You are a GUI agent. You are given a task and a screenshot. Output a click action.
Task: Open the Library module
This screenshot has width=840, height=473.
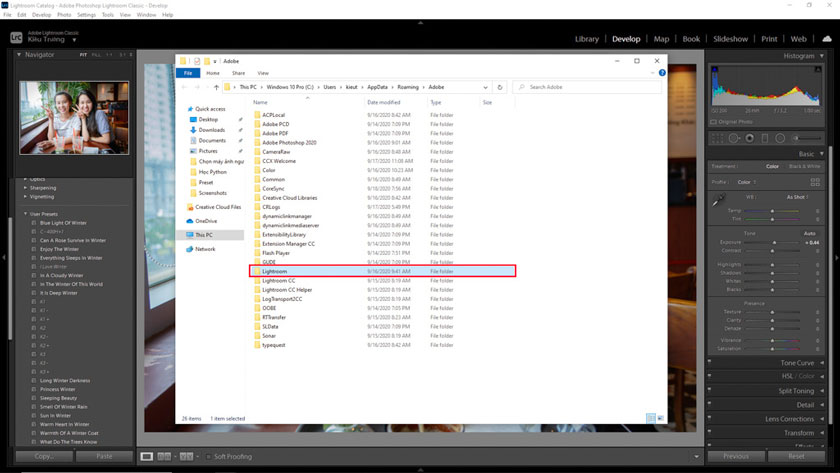pyautogui.click(x=587, y=39)
